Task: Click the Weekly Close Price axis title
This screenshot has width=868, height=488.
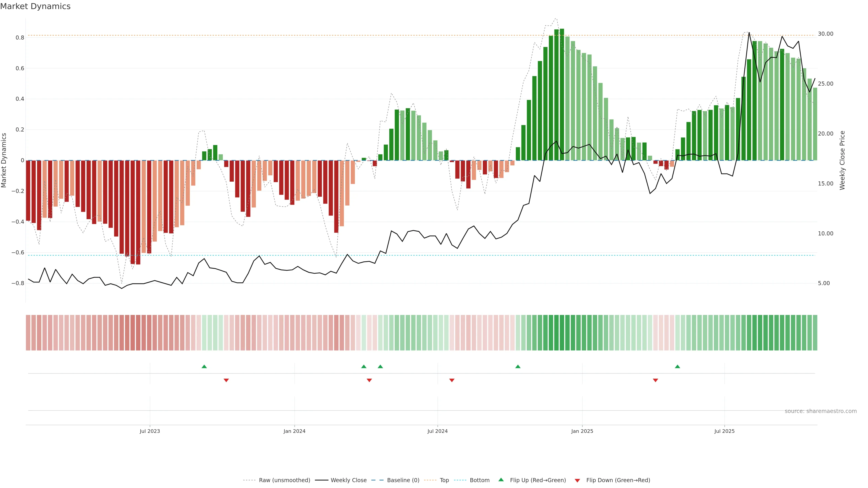Action: (842, 160)
